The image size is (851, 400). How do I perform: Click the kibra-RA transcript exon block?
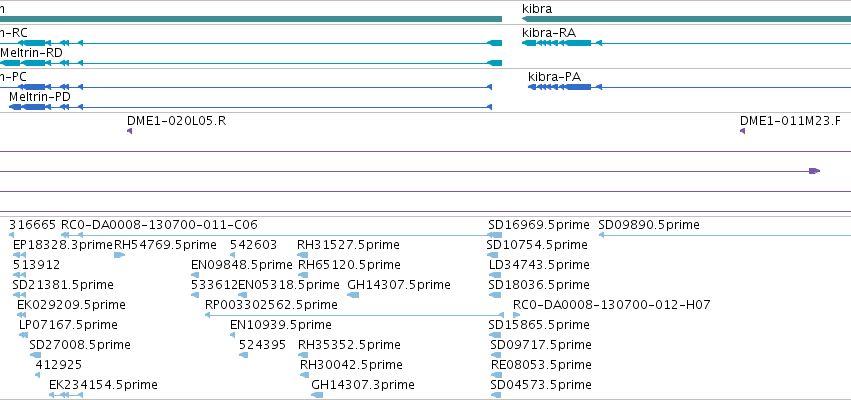coord(578,43)
